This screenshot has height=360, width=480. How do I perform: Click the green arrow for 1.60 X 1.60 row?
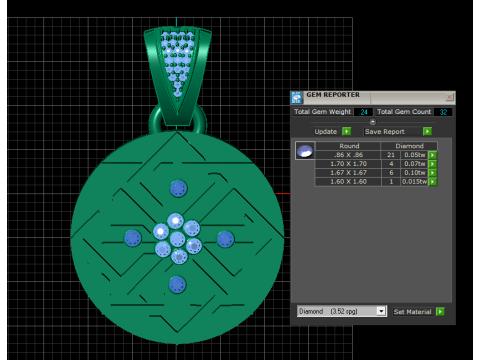click(x=432, y=182)
